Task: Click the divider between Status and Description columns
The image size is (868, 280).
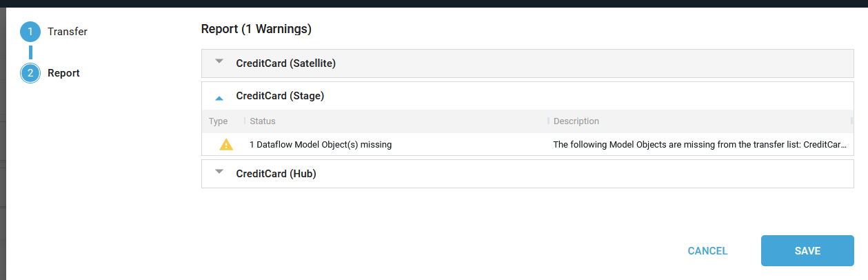Action: tap(549, 121)
